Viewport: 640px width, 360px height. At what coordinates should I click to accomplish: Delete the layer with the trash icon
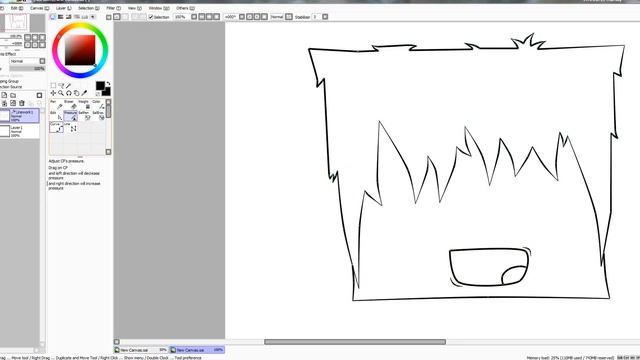(22, 103)
